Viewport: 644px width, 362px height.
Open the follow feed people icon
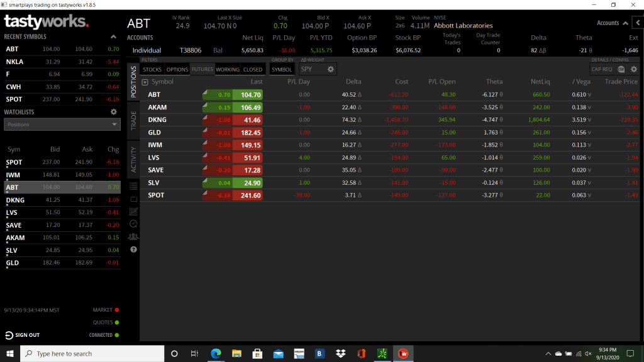[133, 236]
